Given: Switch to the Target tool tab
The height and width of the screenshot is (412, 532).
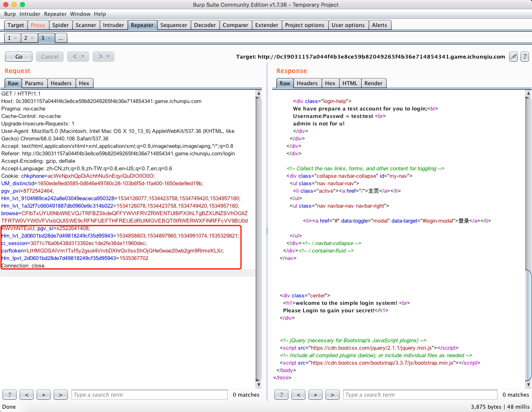Looking at the screenshot, I should pyautogui.click(x=16, y=25).
